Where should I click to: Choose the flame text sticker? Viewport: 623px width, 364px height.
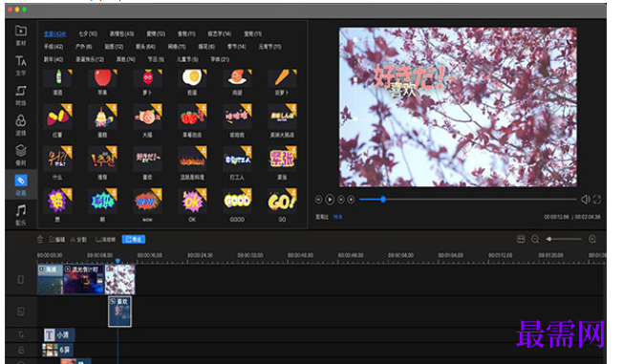click(x=192, y=159)
